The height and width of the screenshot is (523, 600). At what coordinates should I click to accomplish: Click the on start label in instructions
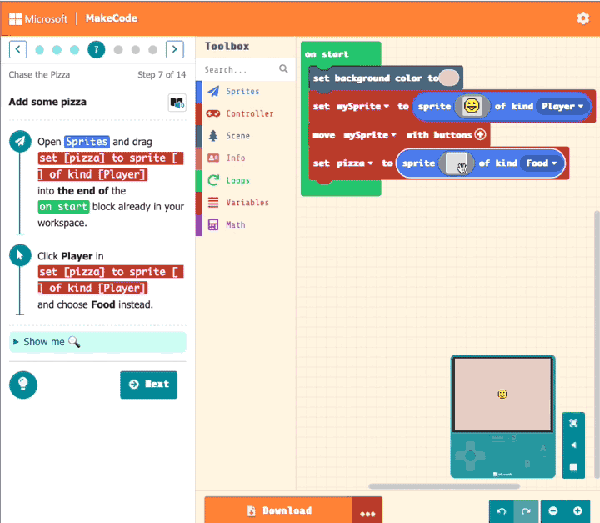[x=64, y=207]
